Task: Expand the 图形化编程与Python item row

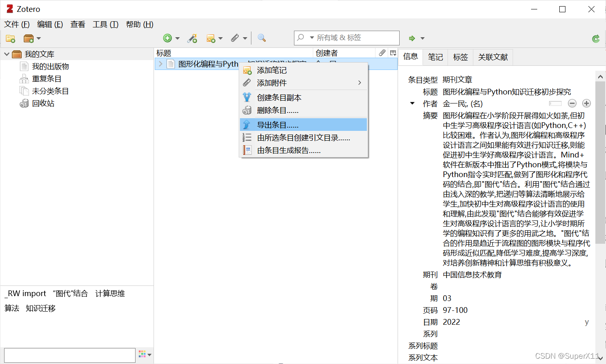Action: [161, 64]
